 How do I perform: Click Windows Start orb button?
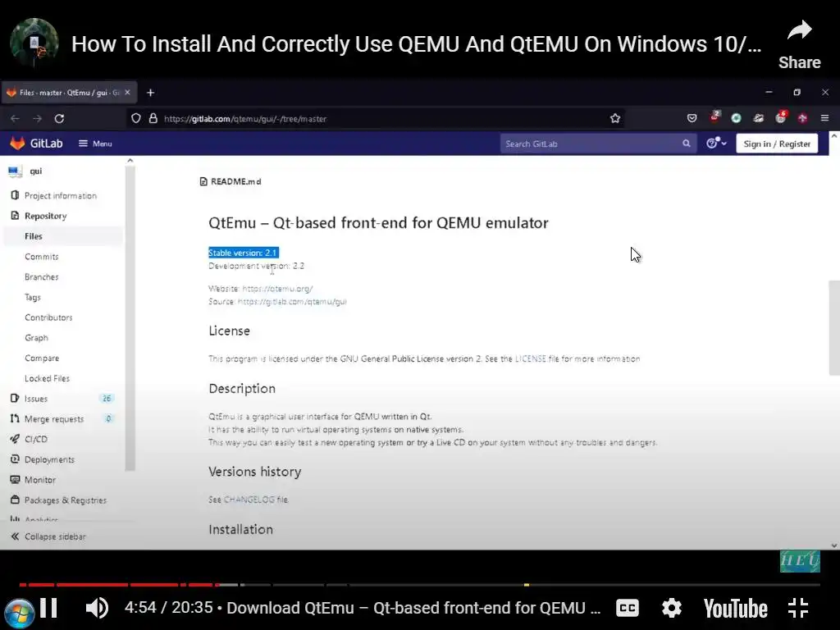pos(20,614)
